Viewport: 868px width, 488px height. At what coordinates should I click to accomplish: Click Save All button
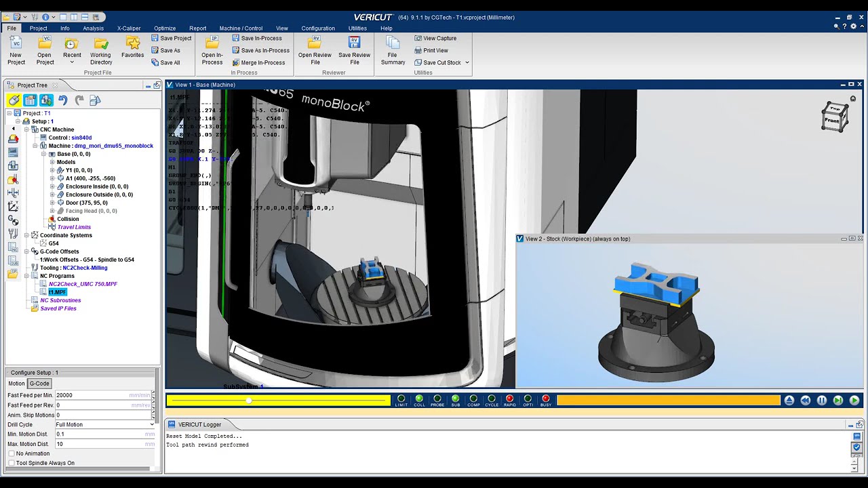165,62
